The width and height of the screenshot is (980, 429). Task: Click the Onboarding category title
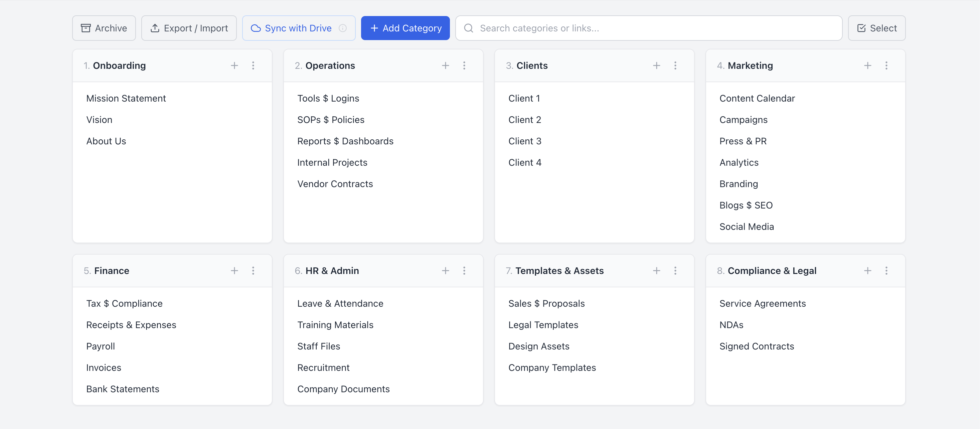pyautogui.click(x=120, y=65)
